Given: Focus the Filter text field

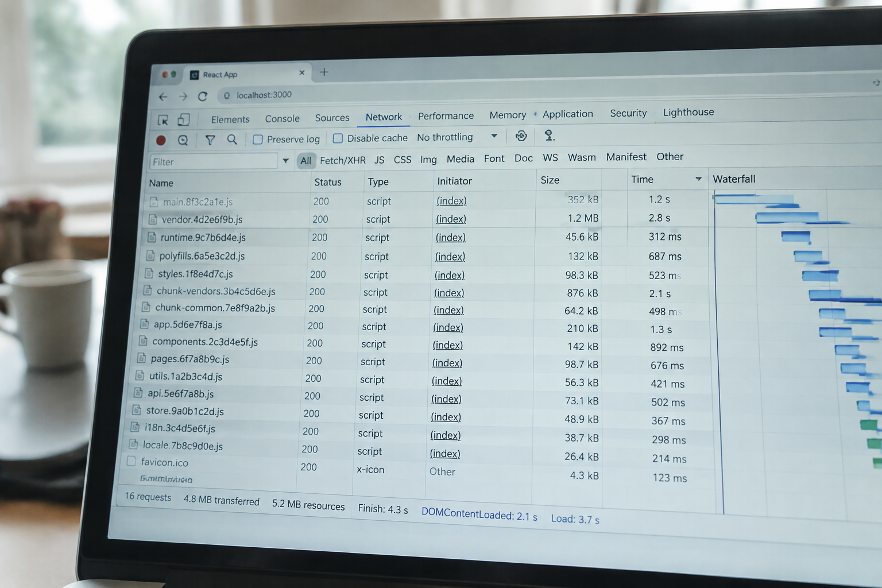Looking at the screenshot, I should pos(214,162).
